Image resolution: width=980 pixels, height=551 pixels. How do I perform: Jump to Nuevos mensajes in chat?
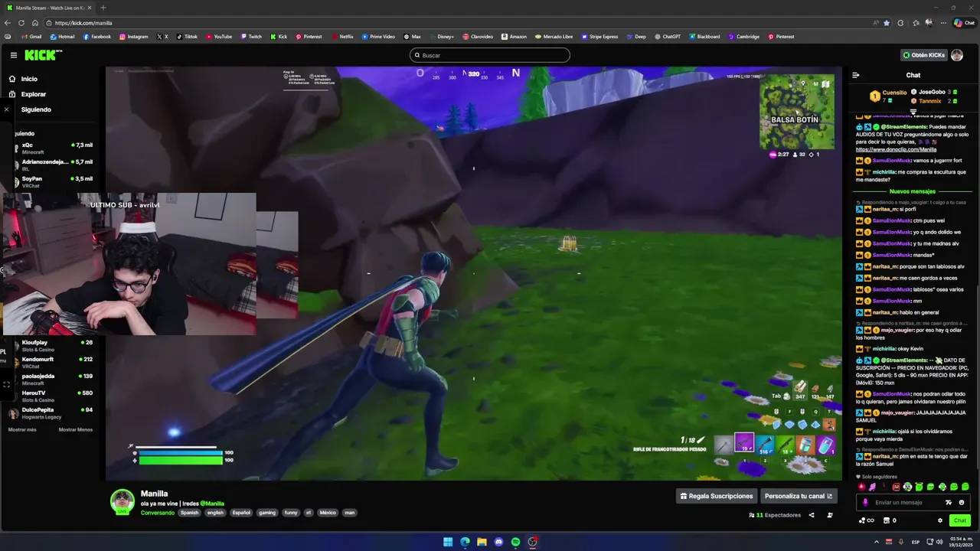tap(913, 191)
